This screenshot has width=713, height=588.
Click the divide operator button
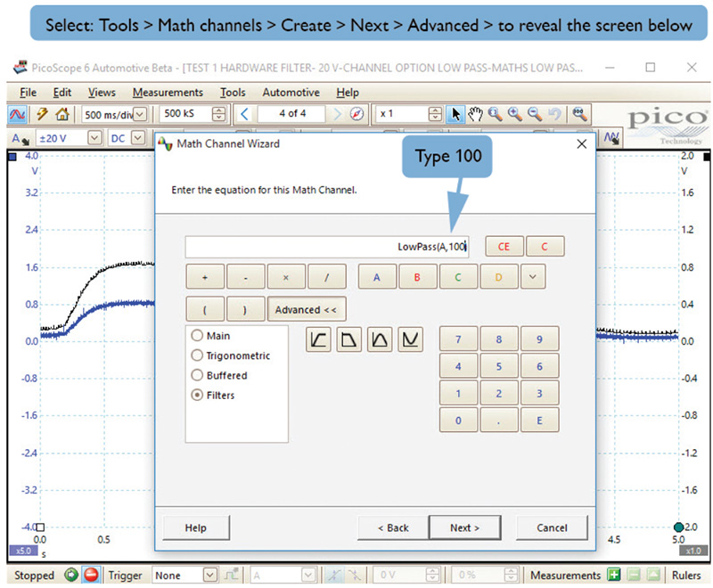(x=326, y=277)
